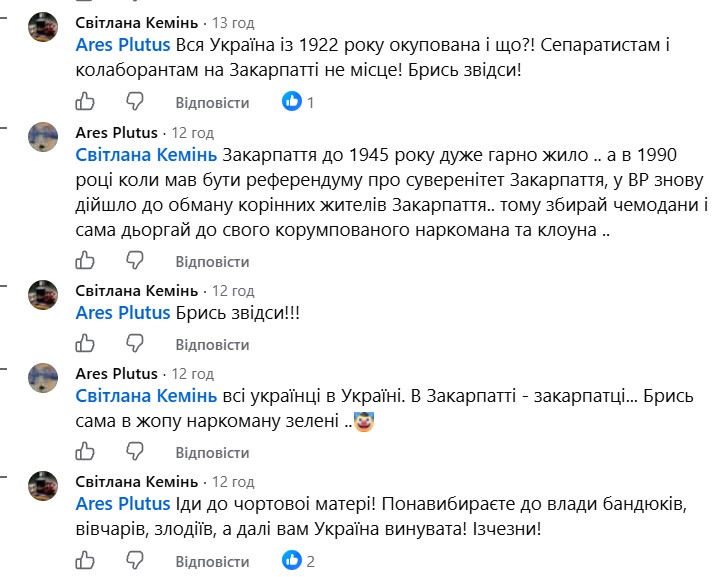728x577 pixels.
Task: Like Світлана Кемінь's comment about 1922
Action: [85, 101]
